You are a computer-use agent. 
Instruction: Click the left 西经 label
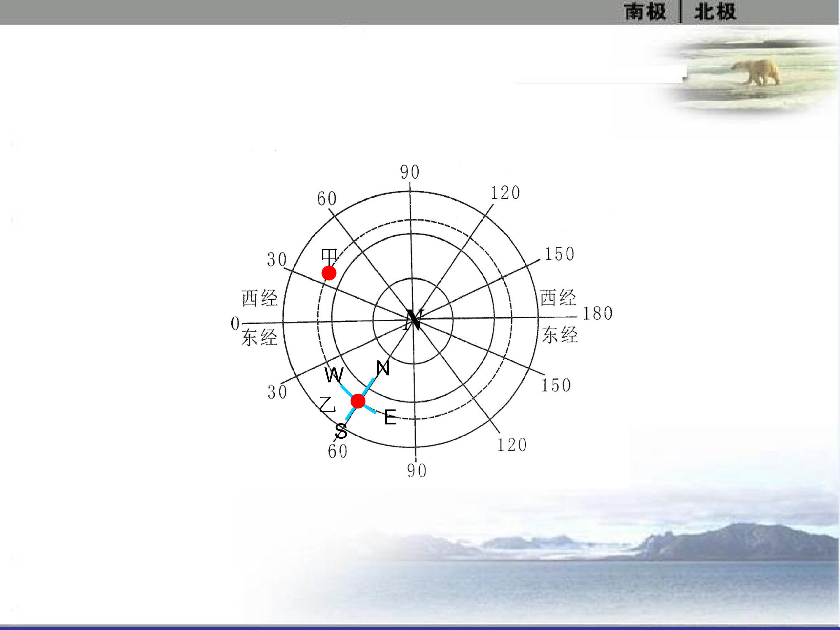[260, 298]
